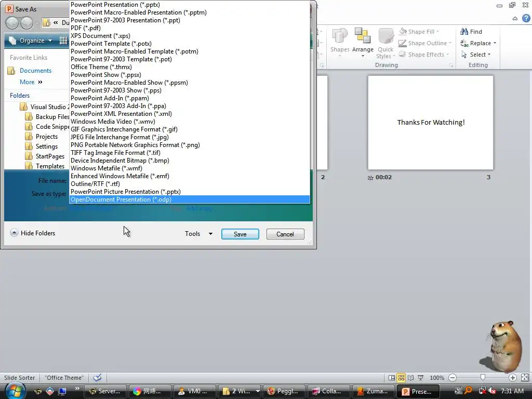Open the Windows Start orb
The width and height of the screenshot is (532, 399).
15,390
